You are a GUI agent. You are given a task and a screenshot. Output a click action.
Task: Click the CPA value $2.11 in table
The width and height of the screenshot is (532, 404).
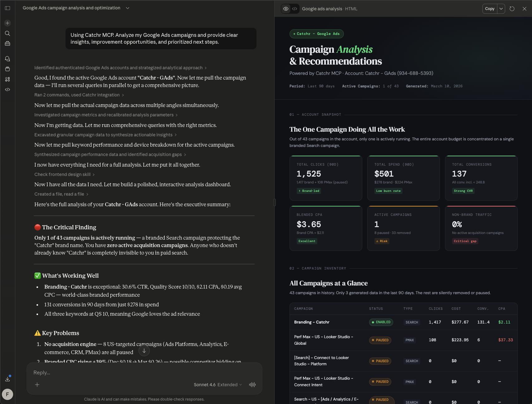(504, 322)
